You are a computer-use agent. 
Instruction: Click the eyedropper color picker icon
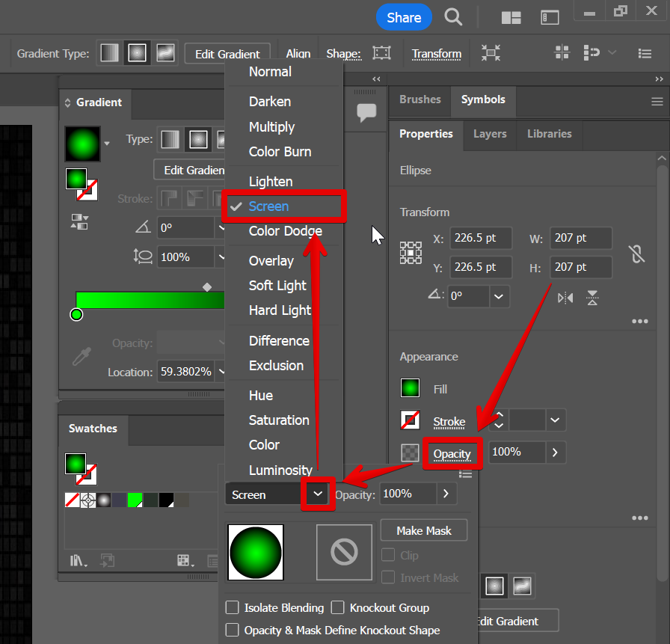pos(81,356)
